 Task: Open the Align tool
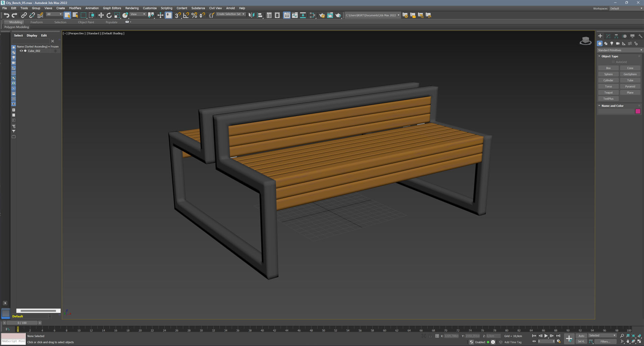pos(260,15)
